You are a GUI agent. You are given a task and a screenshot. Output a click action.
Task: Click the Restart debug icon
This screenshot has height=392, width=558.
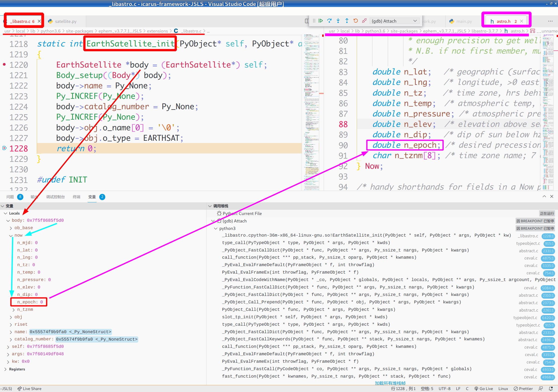coord(355,21)
